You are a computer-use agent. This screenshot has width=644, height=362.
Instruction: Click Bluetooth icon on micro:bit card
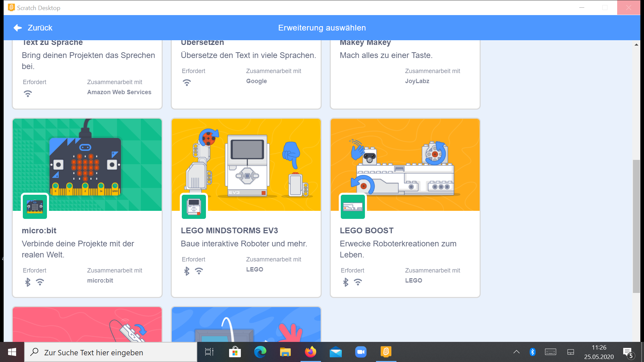28,282
